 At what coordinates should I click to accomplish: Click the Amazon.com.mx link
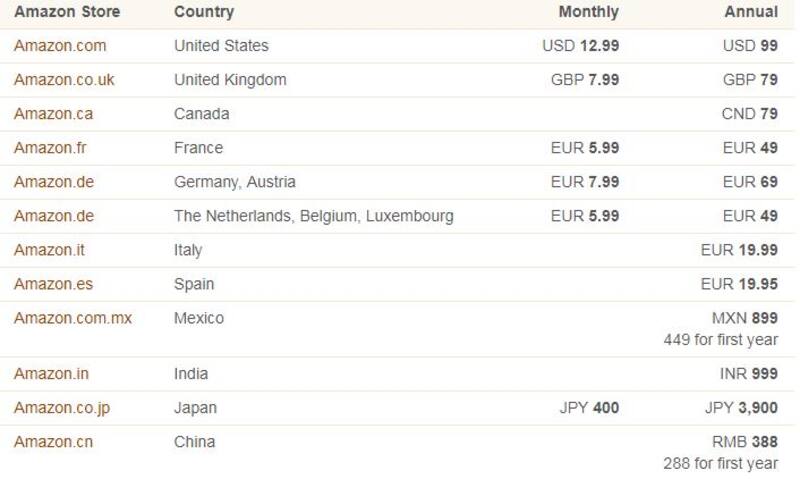point(73,318)
